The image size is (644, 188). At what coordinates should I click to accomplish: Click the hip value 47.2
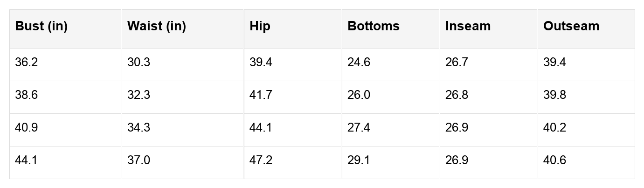coord(261,160)
